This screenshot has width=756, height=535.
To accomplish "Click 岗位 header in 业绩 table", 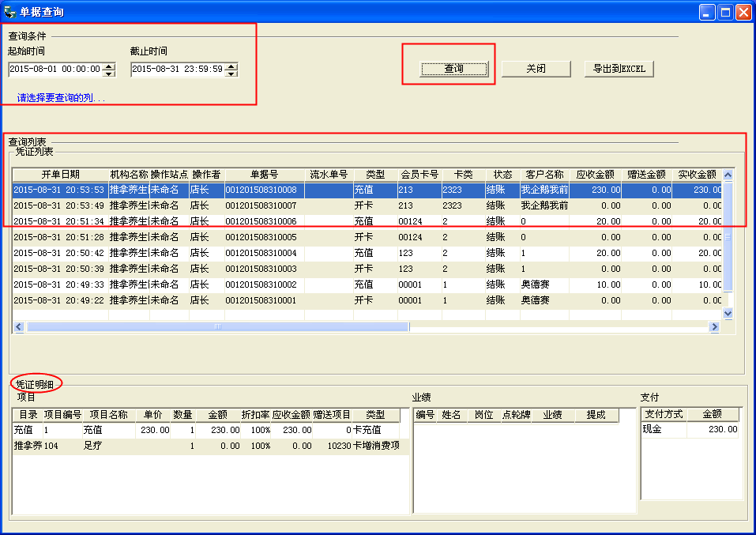I will (x=483, y=415).
